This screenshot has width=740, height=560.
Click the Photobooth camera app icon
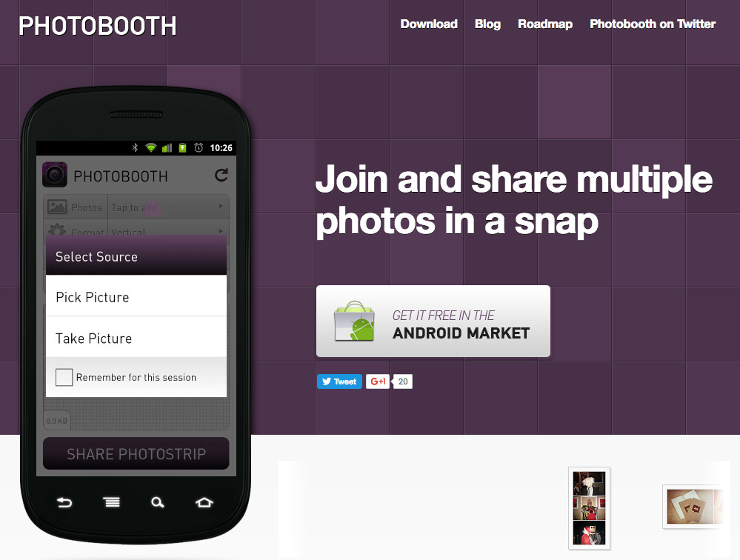(55, 175)
